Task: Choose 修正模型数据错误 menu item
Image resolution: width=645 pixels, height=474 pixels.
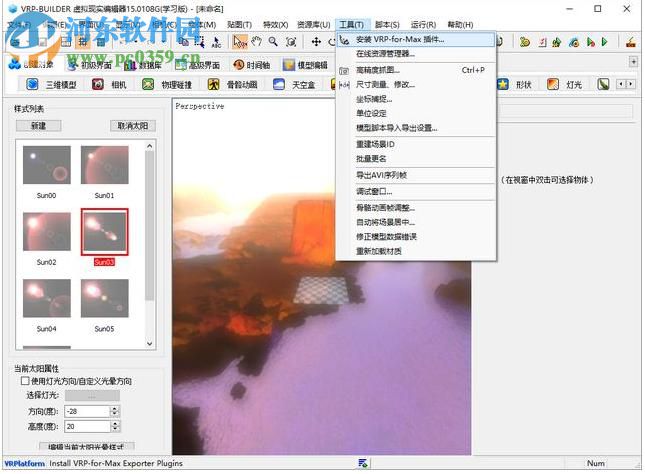Action: tap(416, 237)
